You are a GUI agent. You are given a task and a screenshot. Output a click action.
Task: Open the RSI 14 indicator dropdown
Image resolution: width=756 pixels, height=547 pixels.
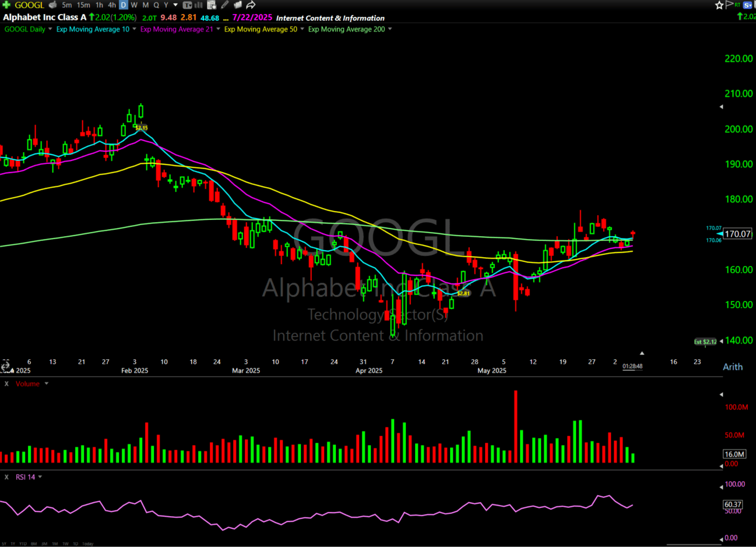(40, 477)
